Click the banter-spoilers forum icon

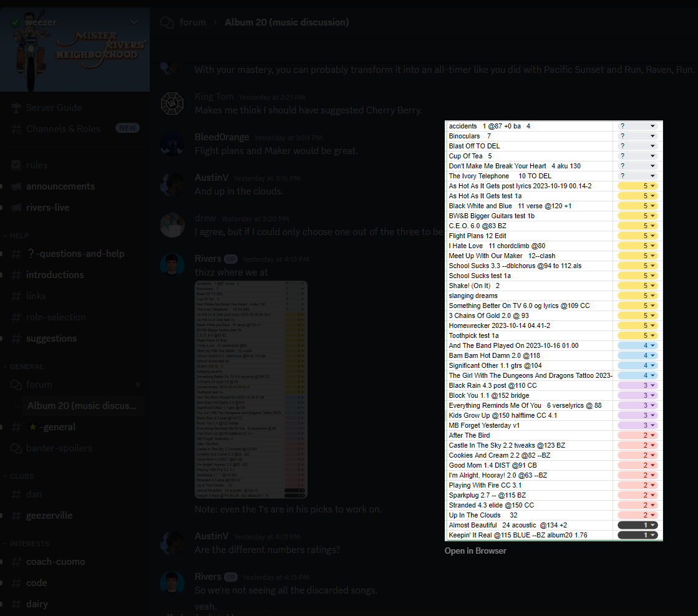click(16, 448)
